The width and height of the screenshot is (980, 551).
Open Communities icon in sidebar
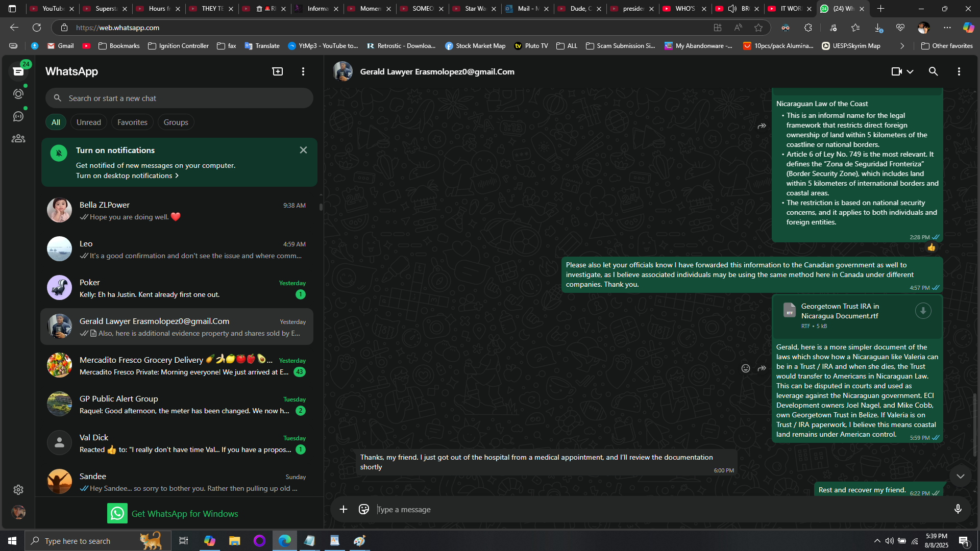(x=18, y=139)
